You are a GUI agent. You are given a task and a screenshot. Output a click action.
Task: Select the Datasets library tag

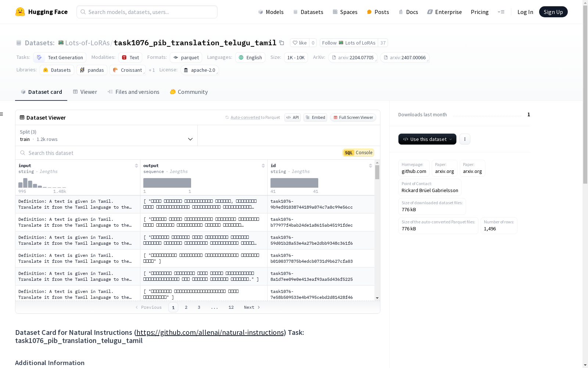[x=57, y=70]
